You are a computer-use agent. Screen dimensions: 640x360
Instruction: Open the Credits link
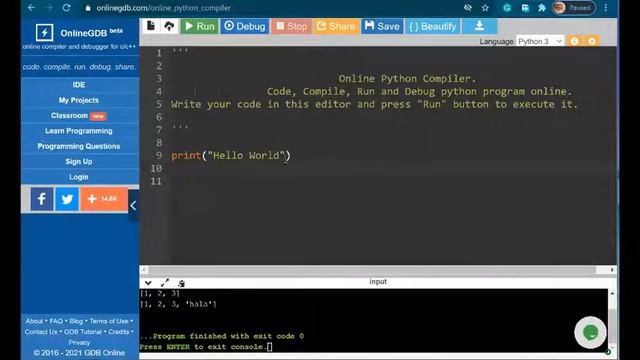click(x=119, y=332)
